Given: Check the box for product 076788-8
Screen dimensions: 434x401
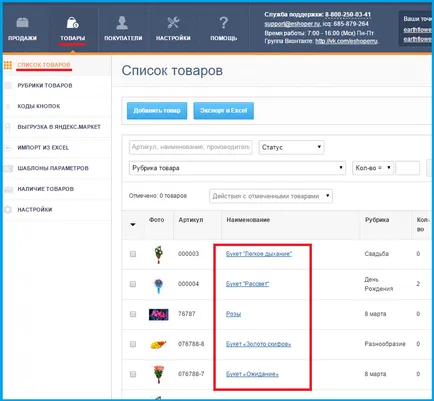Looking at the screenshot, I should [133, 344].
